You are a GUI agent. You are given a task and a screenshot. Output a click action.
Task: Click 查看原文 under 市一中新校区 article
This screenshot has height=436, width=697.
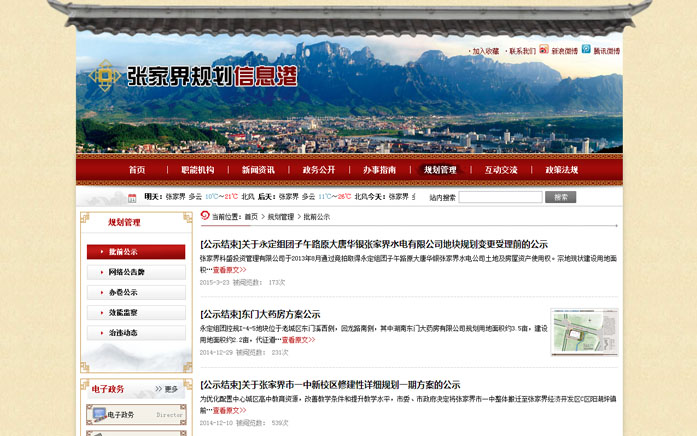click(x=229, y=410)
